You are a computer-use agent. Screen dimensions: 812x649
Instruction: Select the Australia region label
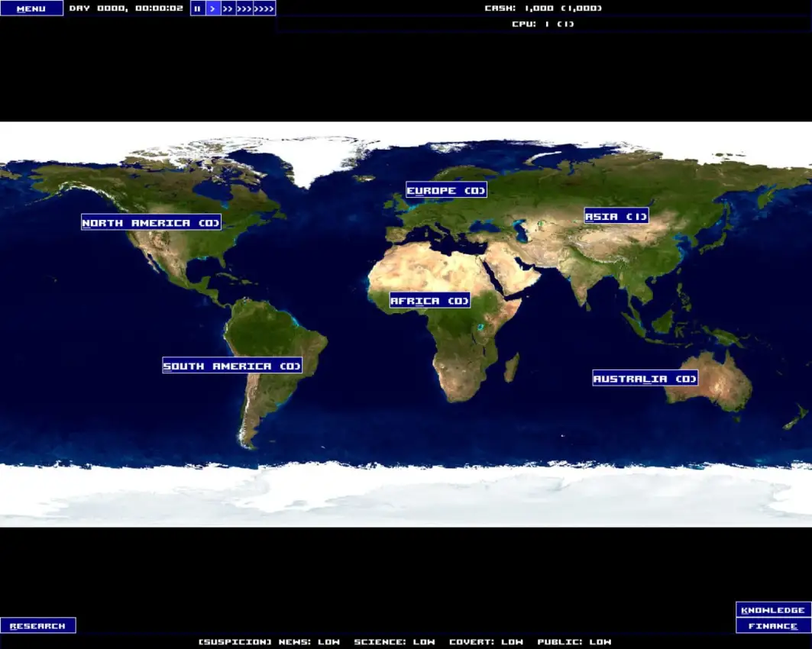645,378
